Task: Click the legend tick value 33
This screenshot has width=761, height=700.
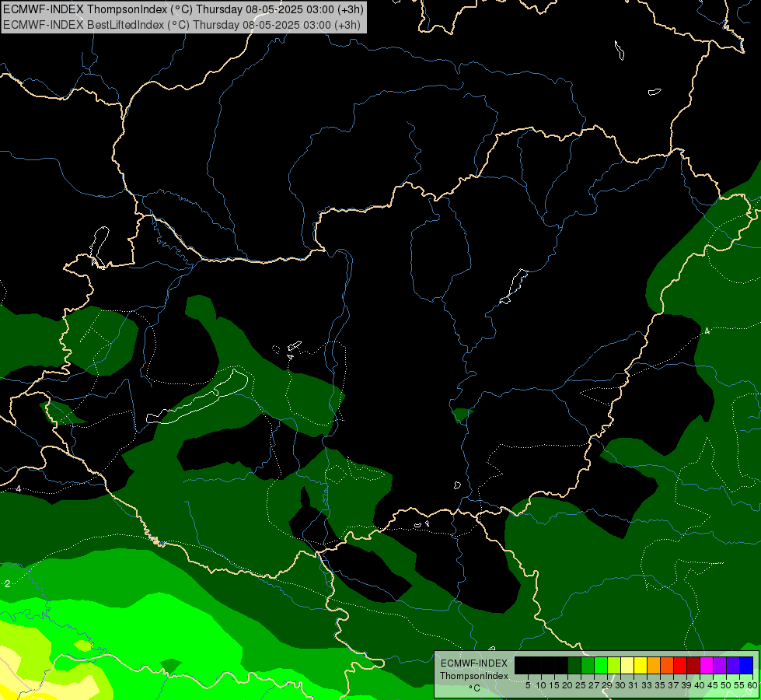Action: click(x=647, y=685)
